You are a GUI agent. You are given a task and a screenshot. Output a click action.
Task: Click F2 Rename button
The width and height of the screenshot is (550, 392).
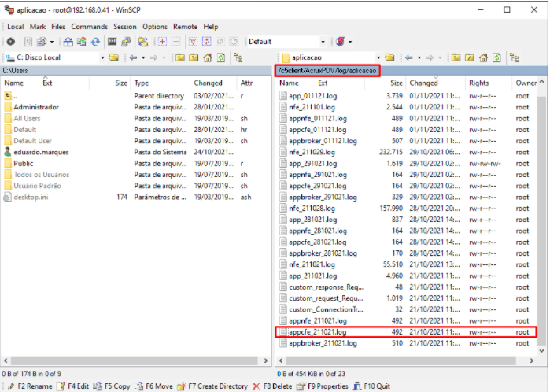coord(30,386)
